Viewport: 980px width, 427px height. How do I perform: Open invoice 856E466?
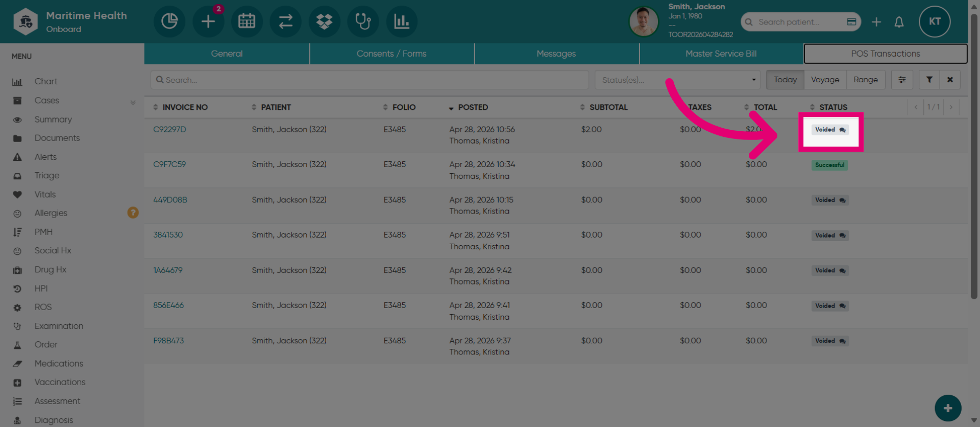pos(168,305)
